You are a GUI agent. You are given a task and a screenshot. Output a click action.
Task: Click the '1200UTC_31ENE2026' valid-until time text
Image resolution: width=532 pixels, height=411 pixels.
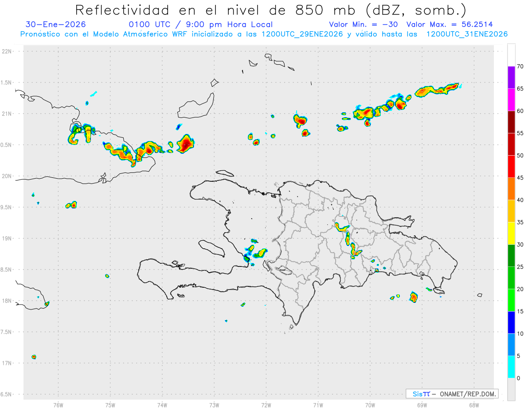point(467,34)
